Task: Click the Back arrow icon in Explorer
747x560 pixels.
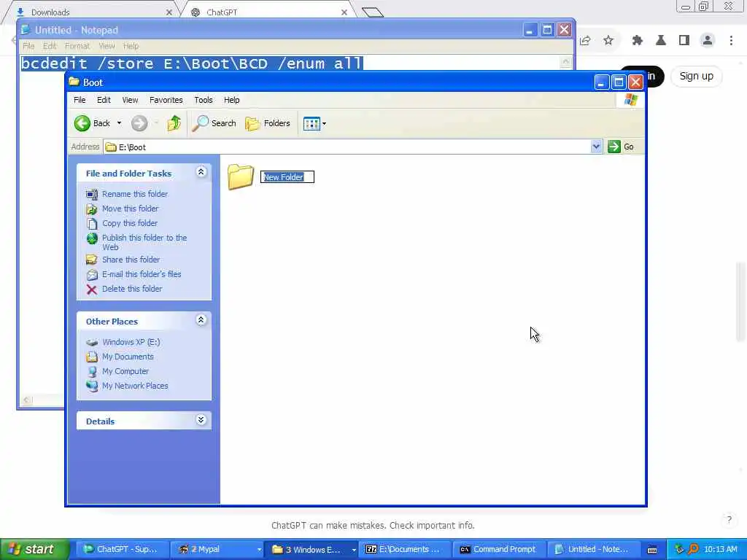Action: click(82, 123)
